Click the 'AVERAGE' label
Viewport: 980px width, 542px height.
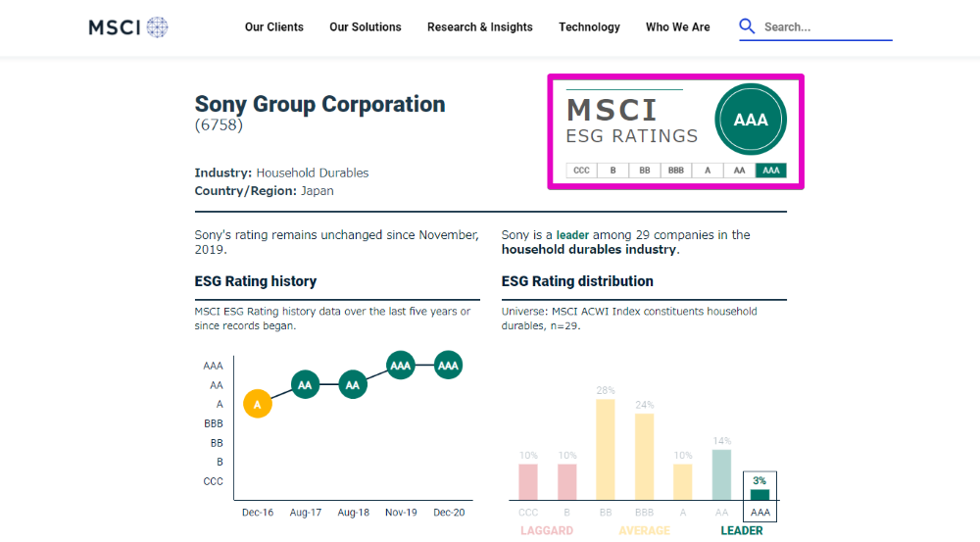[x=645, y=531]
